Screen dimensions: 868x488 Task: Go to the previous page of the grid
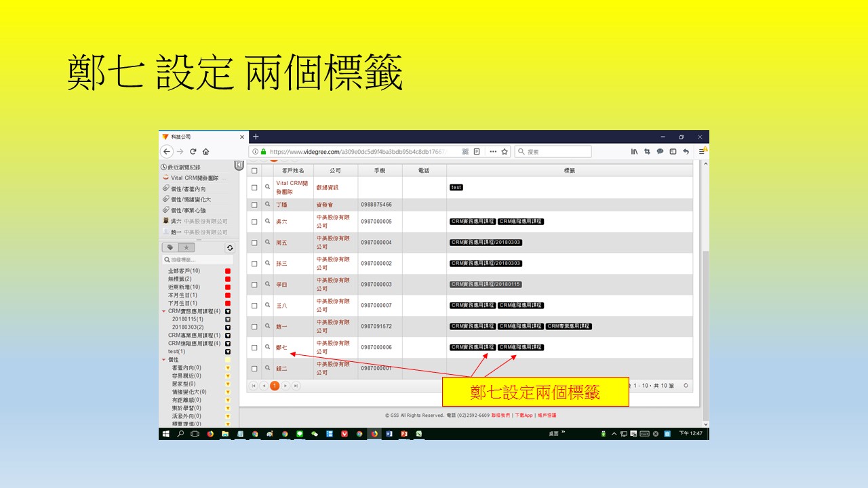coord(264,386)
